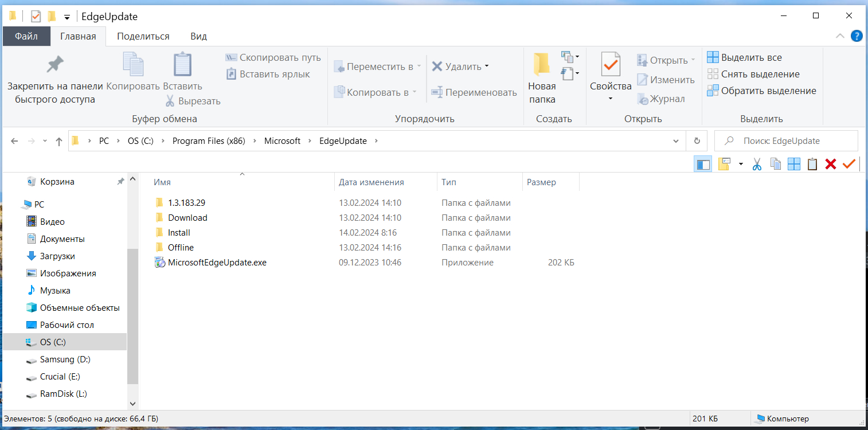Click the new folder icon in the title bar
The image size is (868, 430).
[x=52, y=16]
